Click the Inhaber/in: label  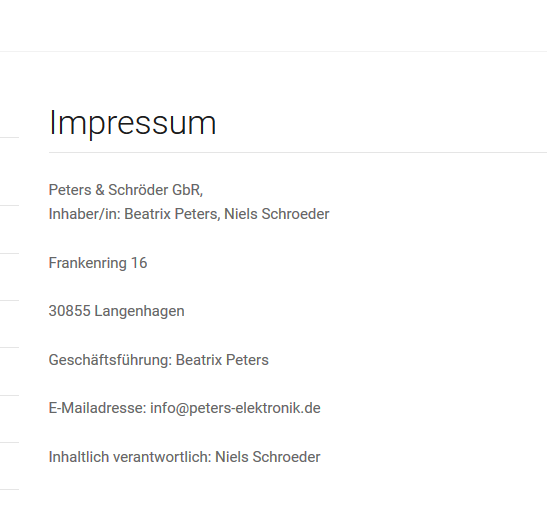pyautogui.click(x=84, y=214)
